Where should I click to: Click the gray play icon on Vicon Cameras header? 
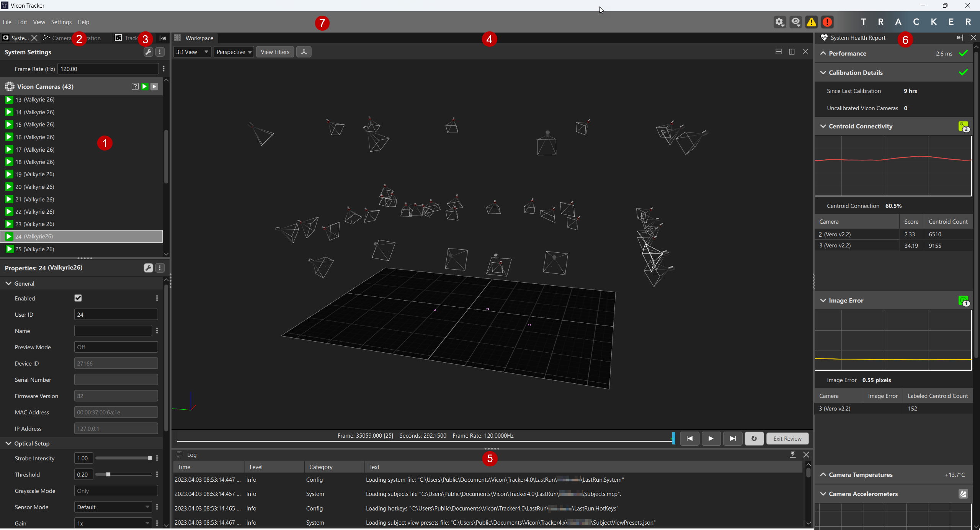tap(154, 87)
